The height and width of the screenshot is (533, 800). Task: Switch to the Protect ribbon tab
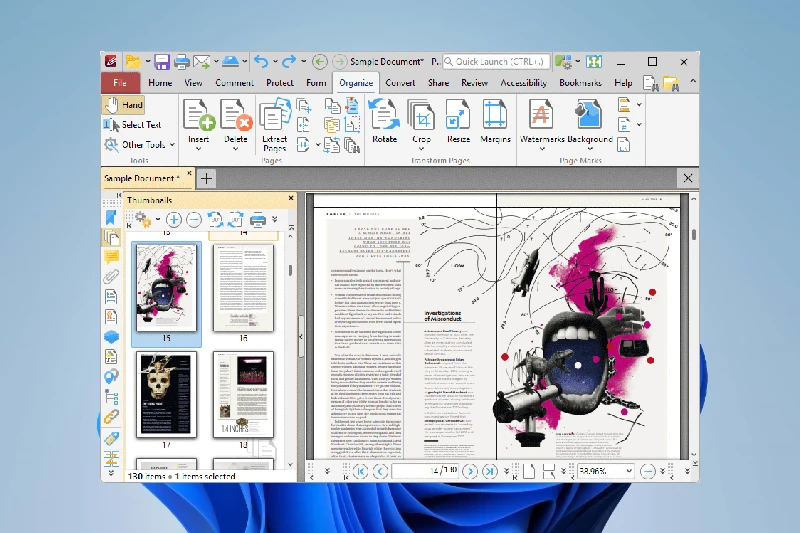pos(280,83)
